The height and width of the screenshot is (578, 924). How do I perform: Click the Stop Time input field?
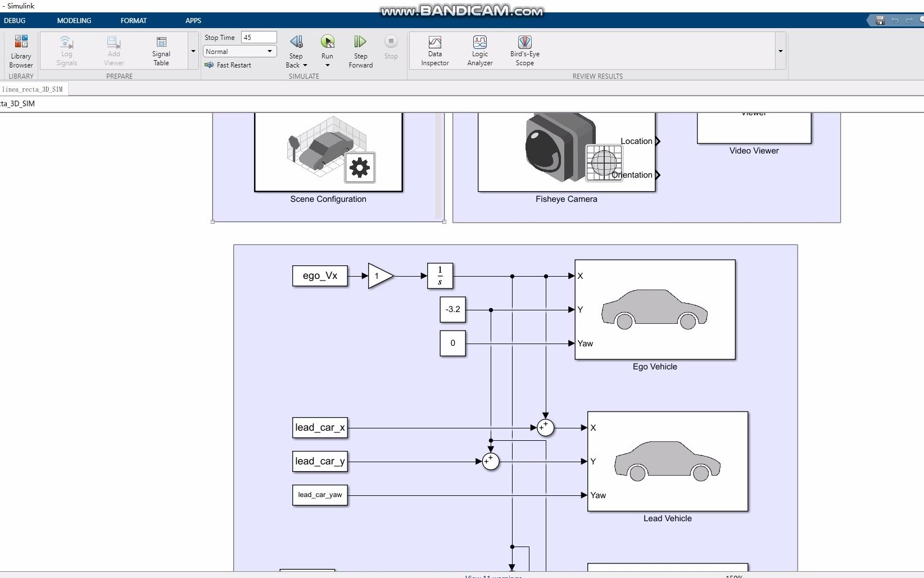tap(258, 37)
